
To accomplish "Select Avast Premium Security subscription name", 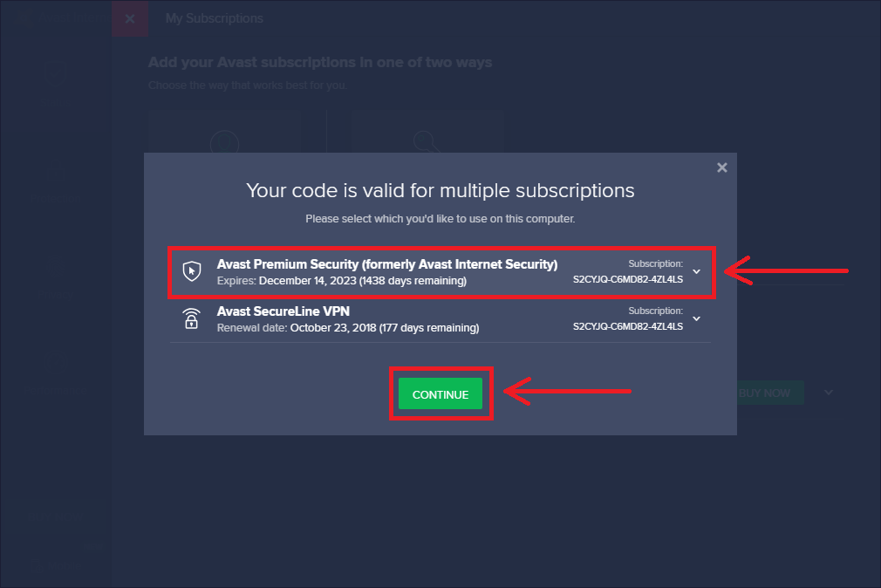I will [386, 264].
